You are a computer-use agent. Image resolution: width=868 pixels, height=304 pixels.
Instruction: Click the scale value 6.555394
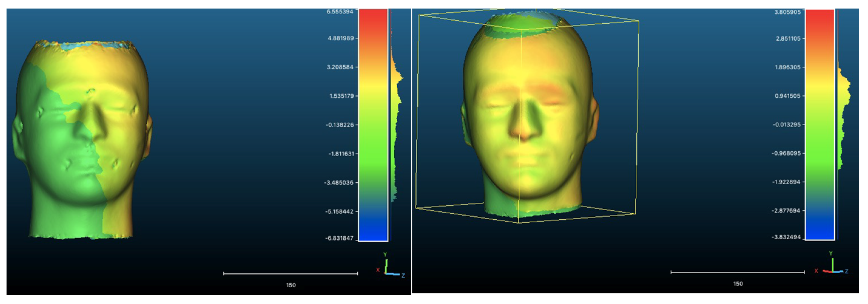[340, 12]
